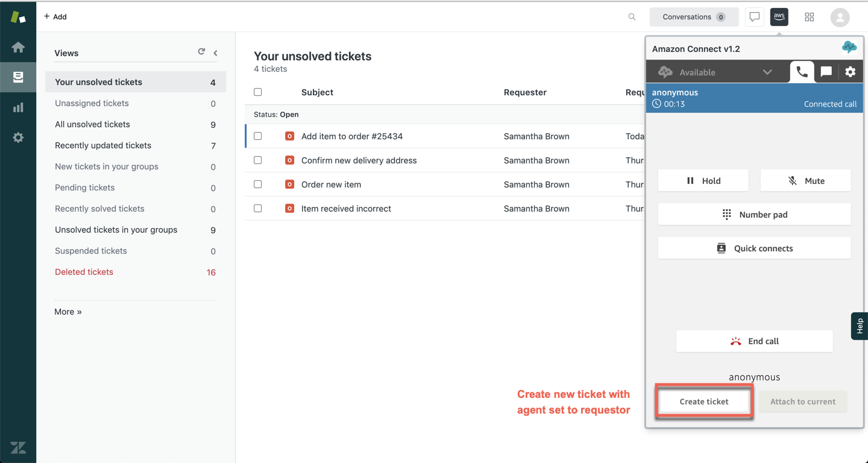Click the search magnifier icon
868x463 pixels.
(x=632, y=17)
